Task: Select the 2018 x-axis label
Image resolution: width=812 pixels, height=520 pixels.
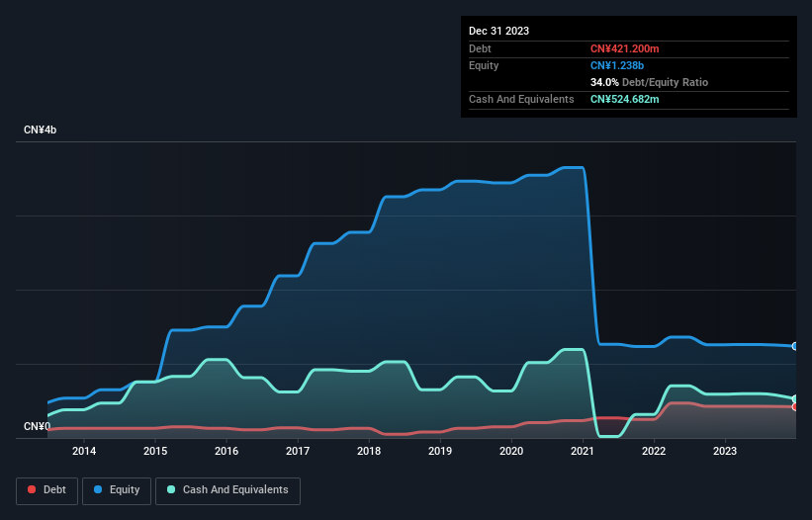Action: click(369, 451)
